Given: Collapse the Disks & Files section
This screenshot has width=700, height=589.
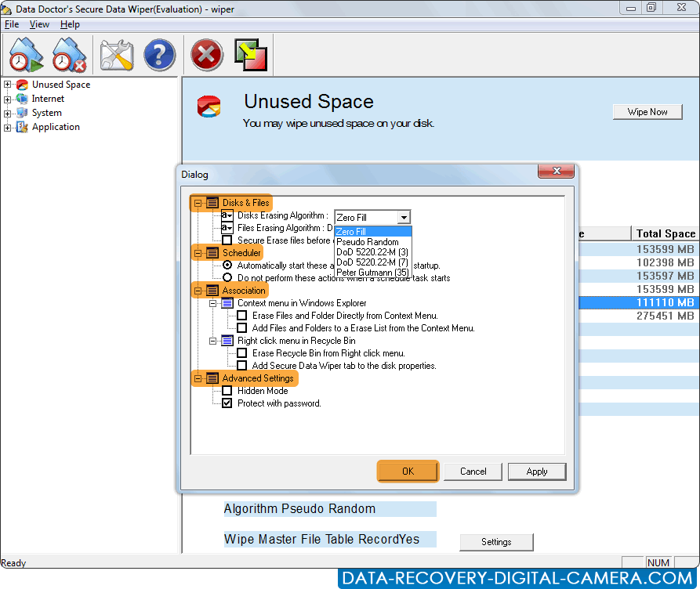Looking at the screenshot, I should point(198,203).
